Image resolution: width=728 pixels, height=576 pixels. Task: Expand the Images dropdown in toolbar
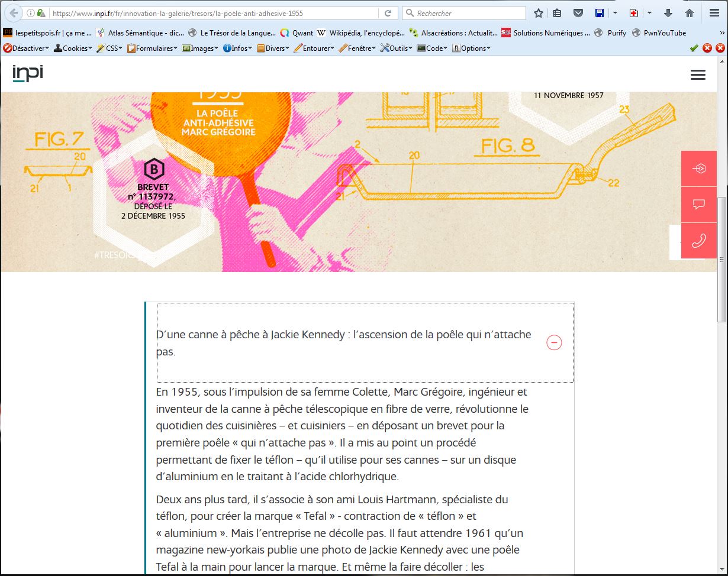tap(201, 48)
